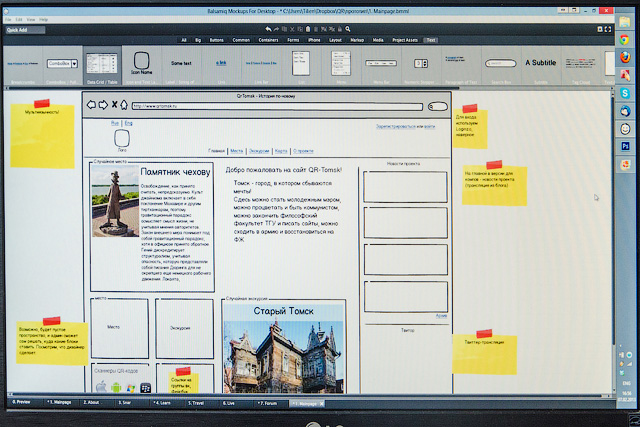Open Google Chrome from the taskbar

[624, 40]
